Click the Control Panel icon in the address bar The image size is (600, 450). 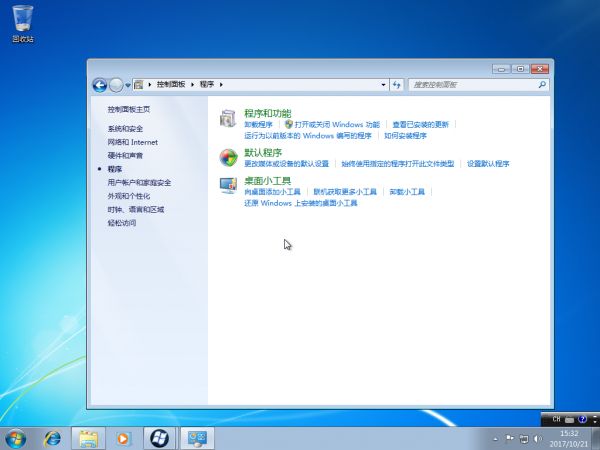coord(139,85)
